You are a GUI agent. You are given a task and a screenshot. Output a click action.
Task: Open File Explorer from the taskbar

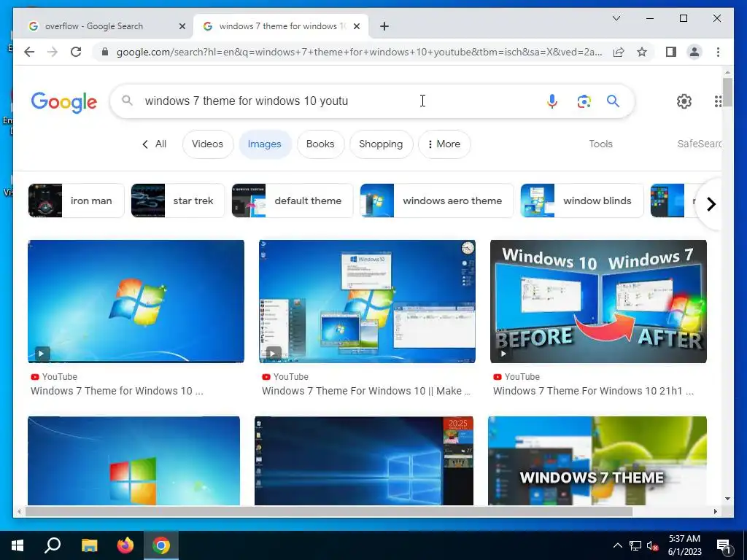[89, 545]
